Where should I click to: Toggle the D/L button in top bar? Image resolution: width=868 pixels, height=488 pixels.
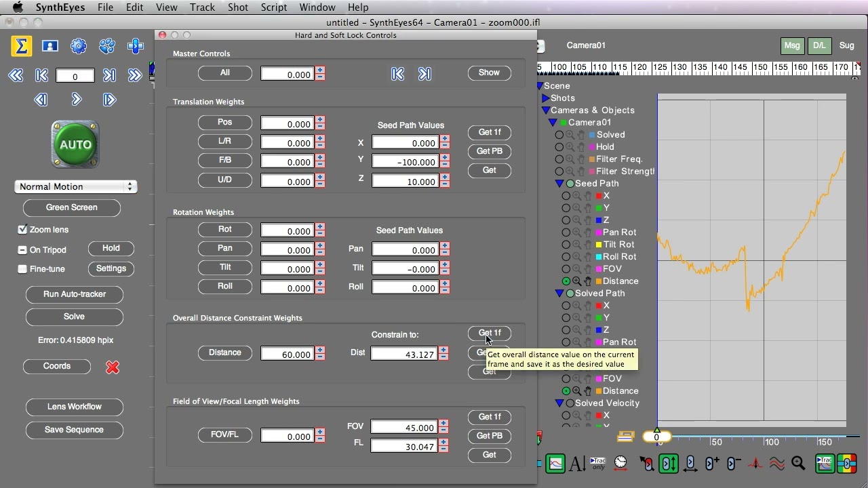819,45
